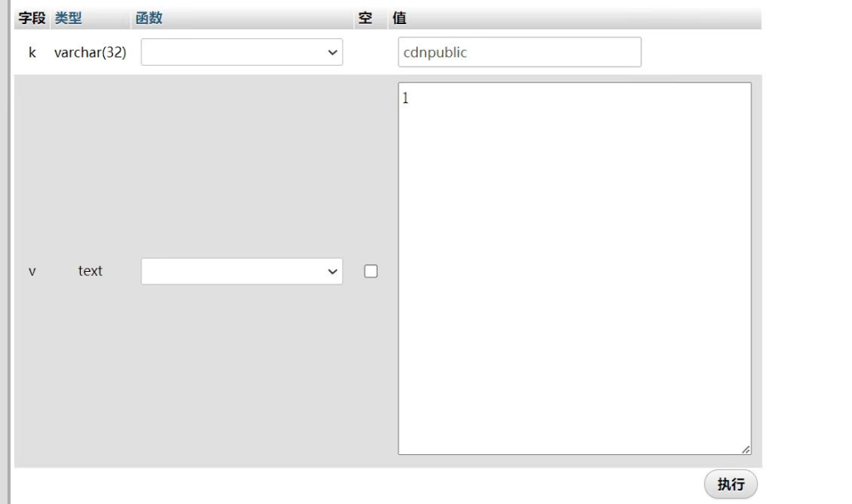Click the cdnpublic value input field
This screenshot has height=504, width=852.
pyautogui.click(x=519, y=52)
